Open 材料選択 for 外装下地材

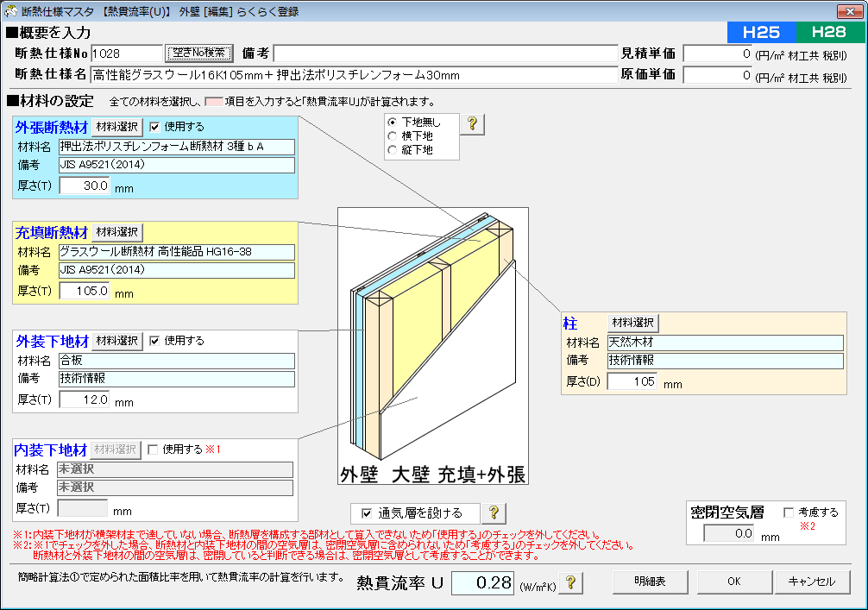[x=116, y=341]
